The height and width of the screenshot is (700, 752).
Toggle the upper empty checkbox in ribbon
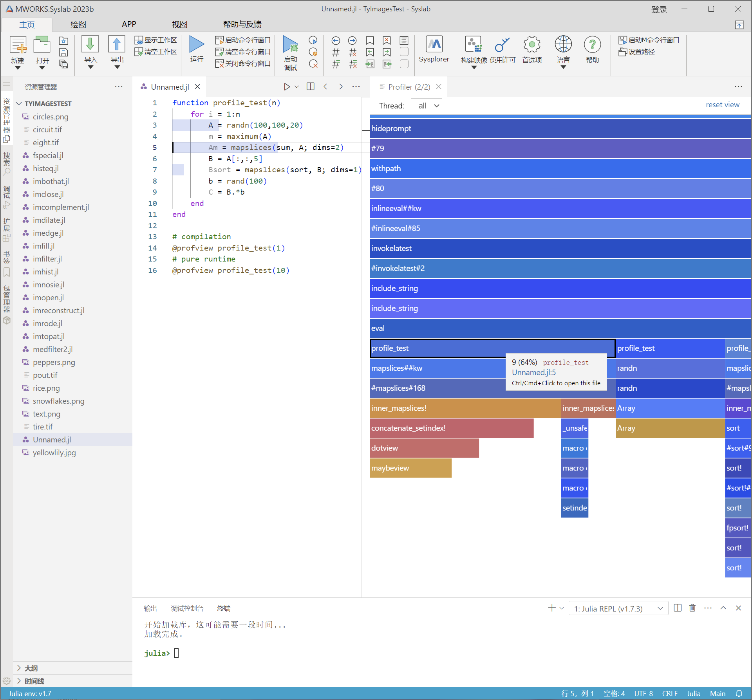pos(404,52)
